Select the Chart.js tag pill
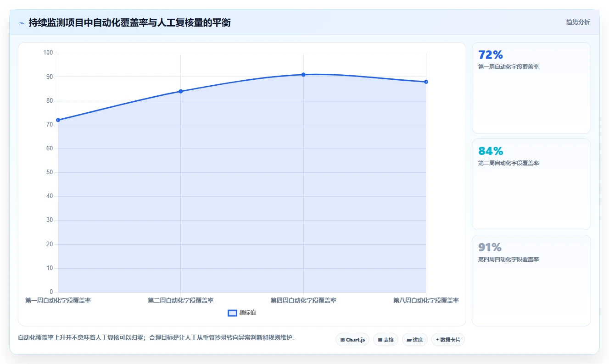The height and width of the screenshot is (364, 609). [x=352, y=340]
